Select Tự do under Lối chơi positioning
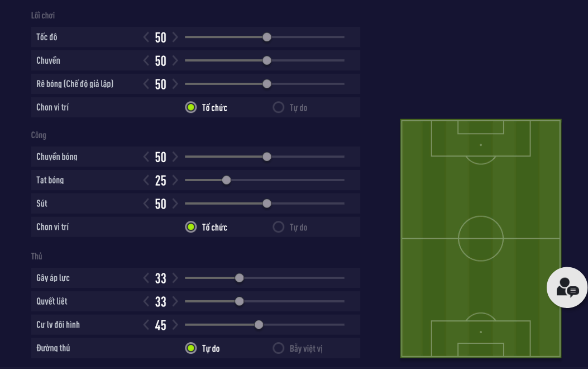588x369 pixels. (x=279, y=107)
